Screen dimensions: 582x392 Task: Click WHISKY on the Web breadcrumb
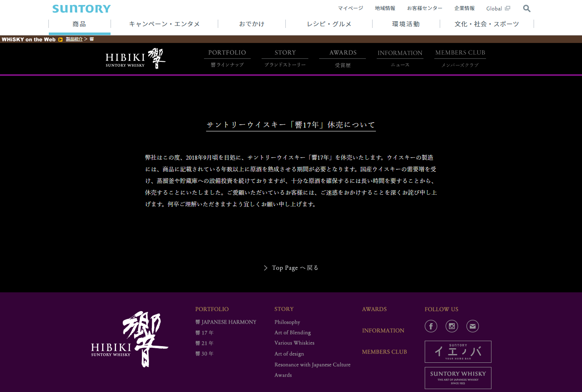coord(28,40)
